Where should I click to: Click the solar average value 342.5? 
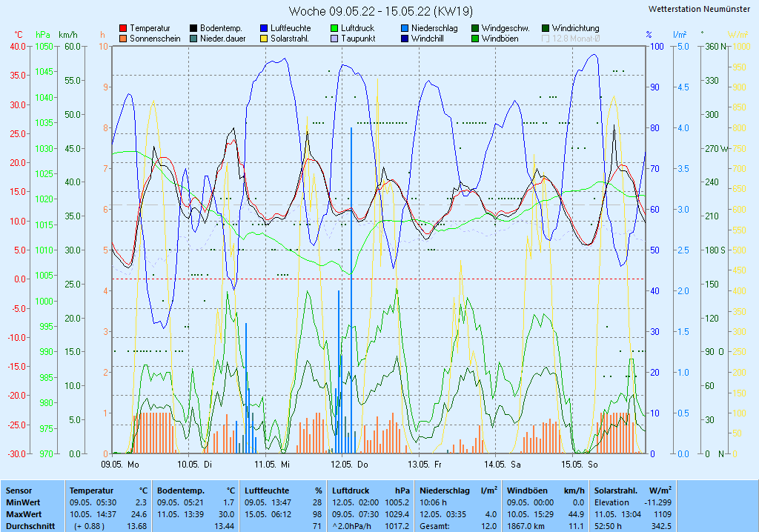coord(662,526)
